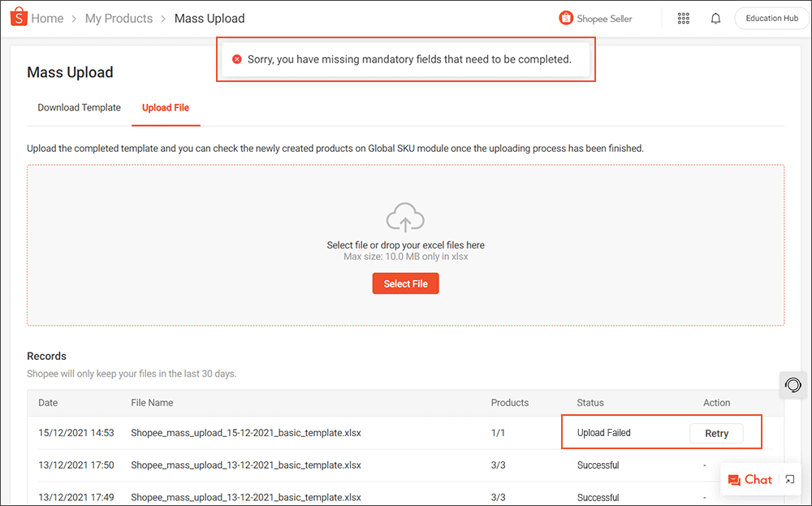The image size is (812, 506).
Task: Click the Upload Failed status text
Action: coord(603,433)
